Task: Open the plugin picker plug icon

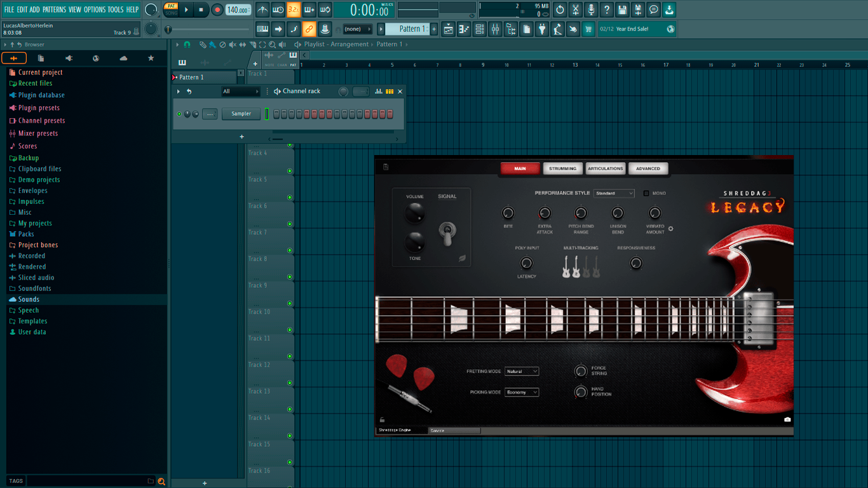Action: [542, 29]
